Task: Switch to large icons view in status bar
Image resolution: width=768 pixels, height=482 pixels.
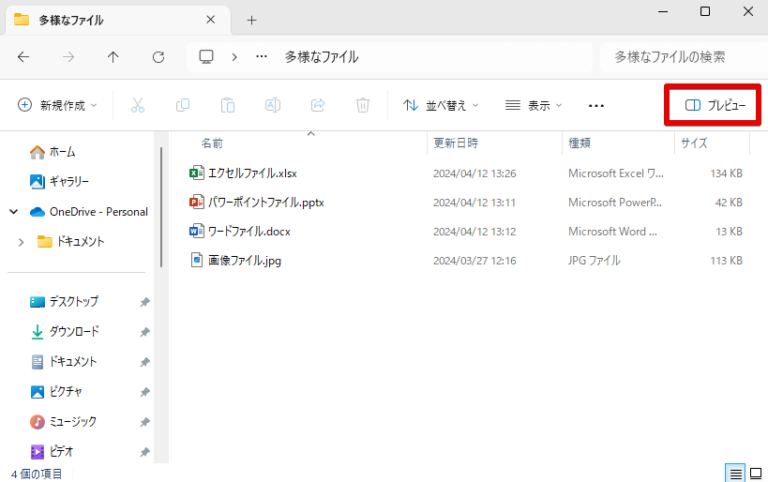Action: click(755, 473)
